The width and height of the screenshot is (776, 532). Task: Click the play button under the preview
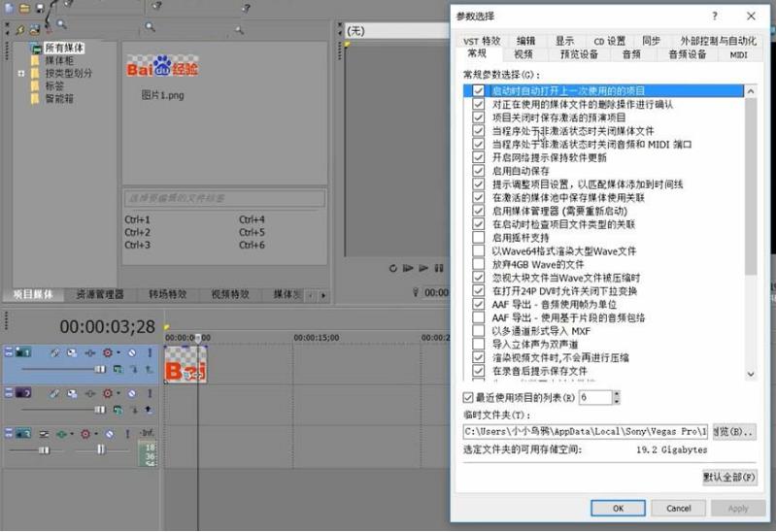point(423,268)
